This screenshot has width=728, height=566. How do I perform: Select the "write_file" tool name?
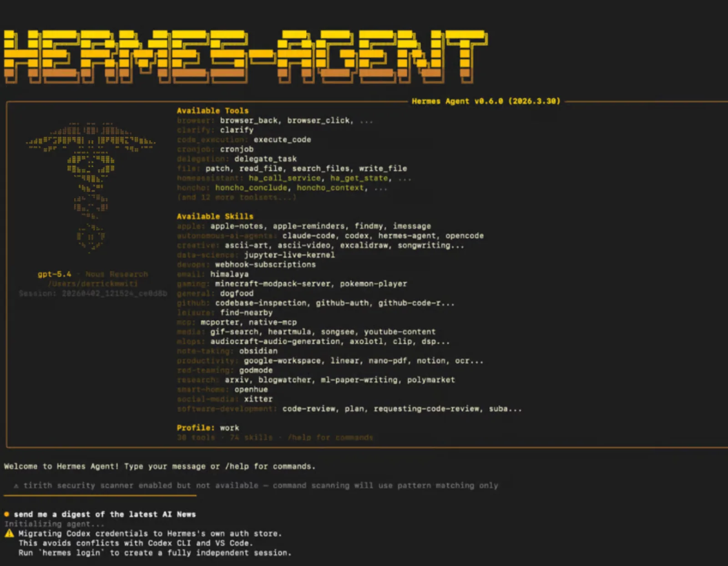point(383,168)
